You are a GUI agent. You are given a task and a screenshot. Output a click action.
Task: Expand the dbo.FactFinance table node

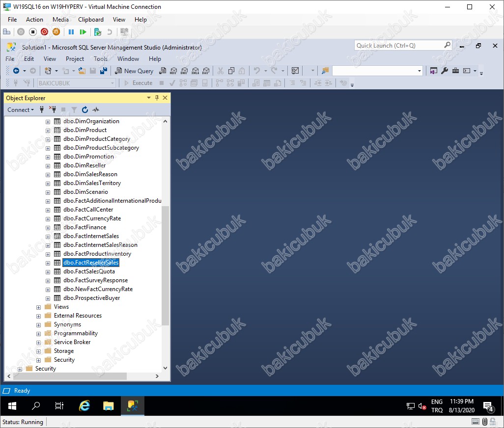point(48,228)
